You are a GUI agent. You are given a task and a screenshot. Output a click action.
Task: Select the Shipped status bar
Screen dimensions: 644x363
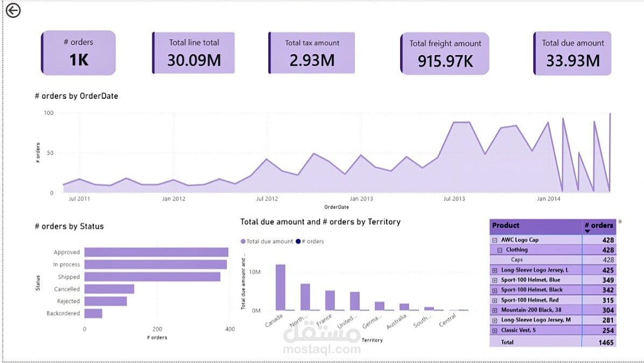(x=152, y=277)
